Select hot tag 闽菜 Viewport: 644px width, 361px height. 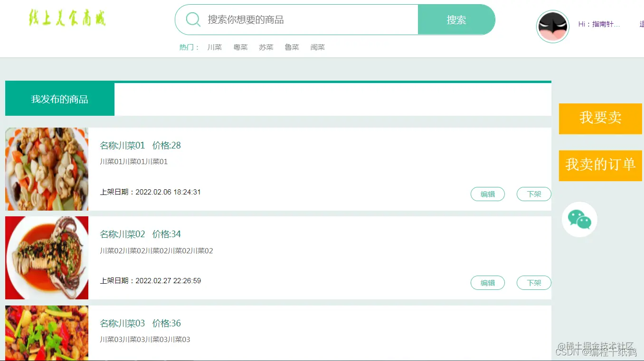tap(318, 47)
